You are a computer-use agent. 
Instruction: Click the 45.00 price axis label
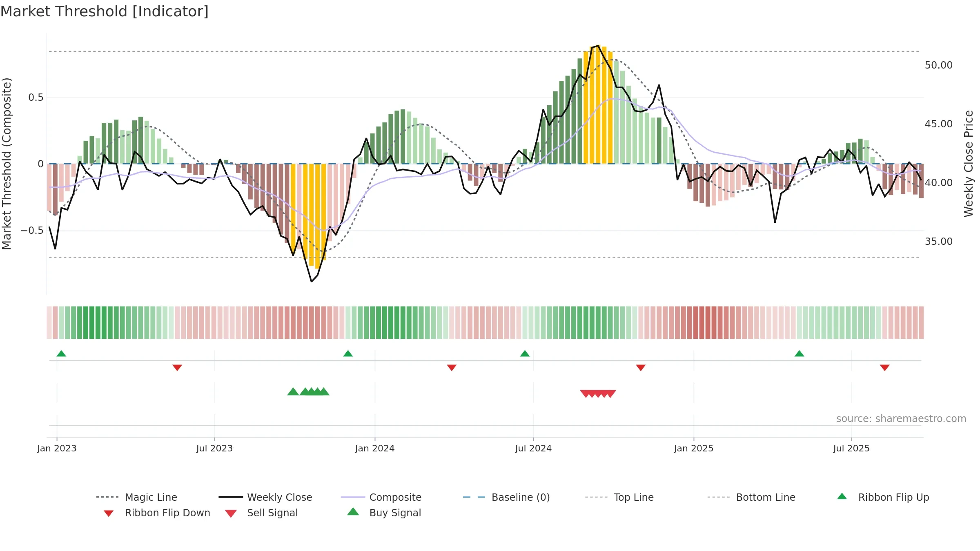[939, 124]
